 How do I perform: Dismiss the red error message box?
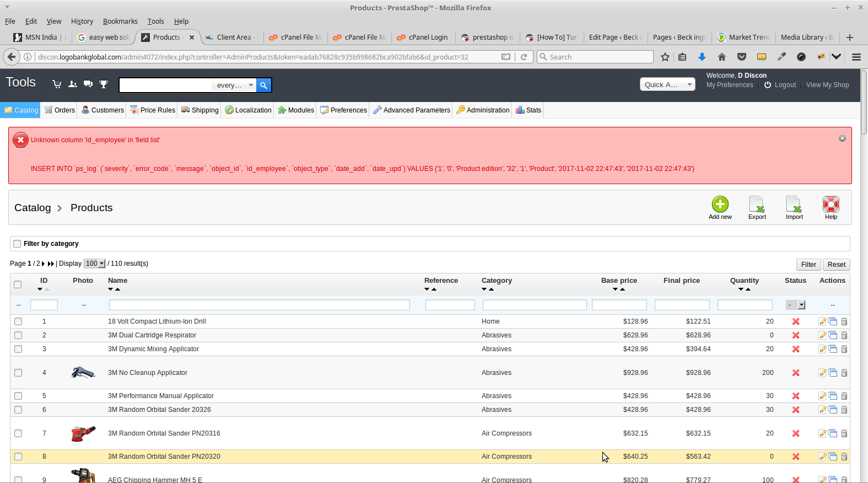[x=842, y=138]
